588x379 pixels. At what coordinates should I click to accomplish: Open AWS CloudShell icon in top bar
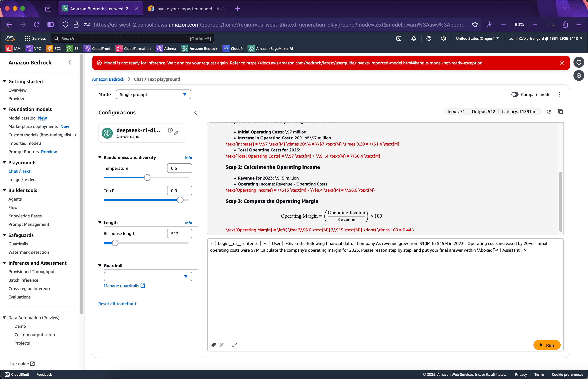point(399,38)
